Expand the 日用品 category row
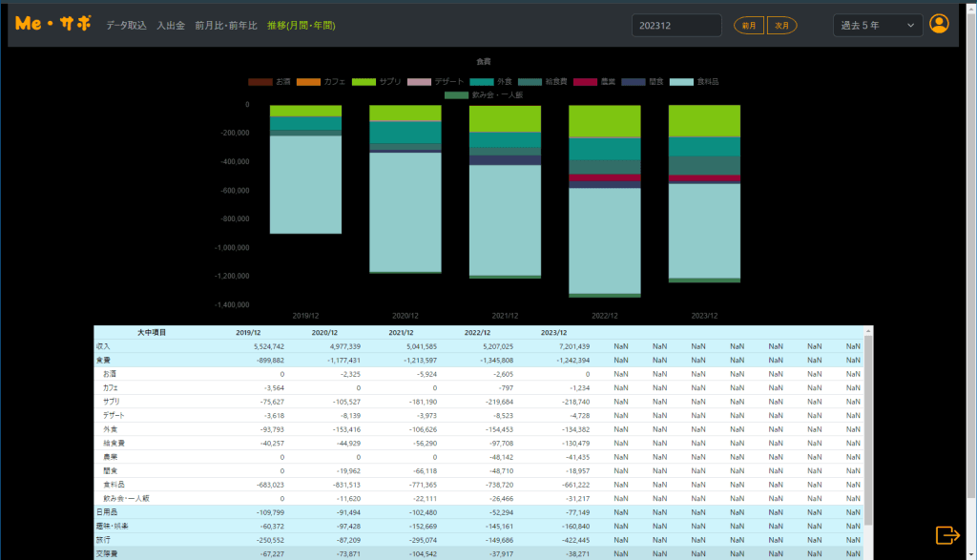Viewport: 977px width, 560px height. point(106,512)
